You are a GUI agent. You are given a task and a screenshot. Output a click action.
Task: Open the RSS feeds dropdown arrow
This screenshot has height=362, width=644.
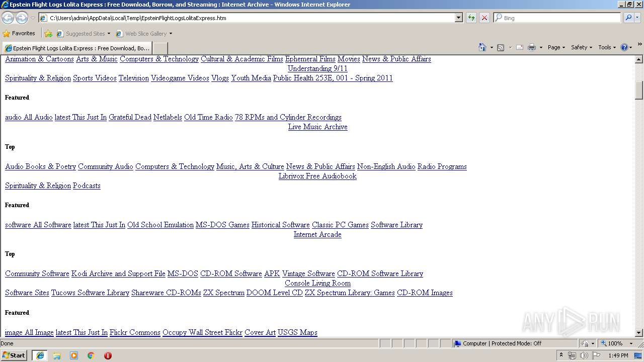point(510,47)
